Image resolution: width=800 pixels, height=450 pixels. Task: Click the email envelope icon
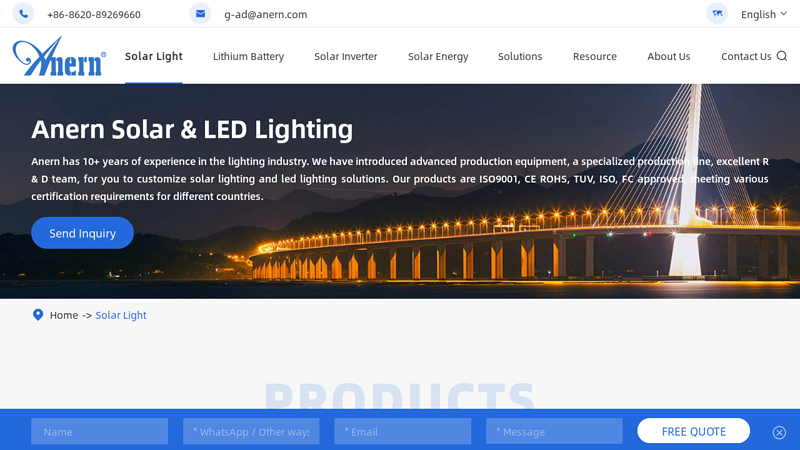pos(201,14)
